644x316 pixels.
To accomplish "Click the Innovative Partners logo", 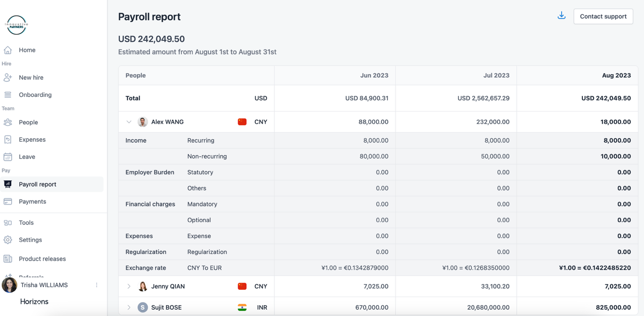I will coord(17,25).
